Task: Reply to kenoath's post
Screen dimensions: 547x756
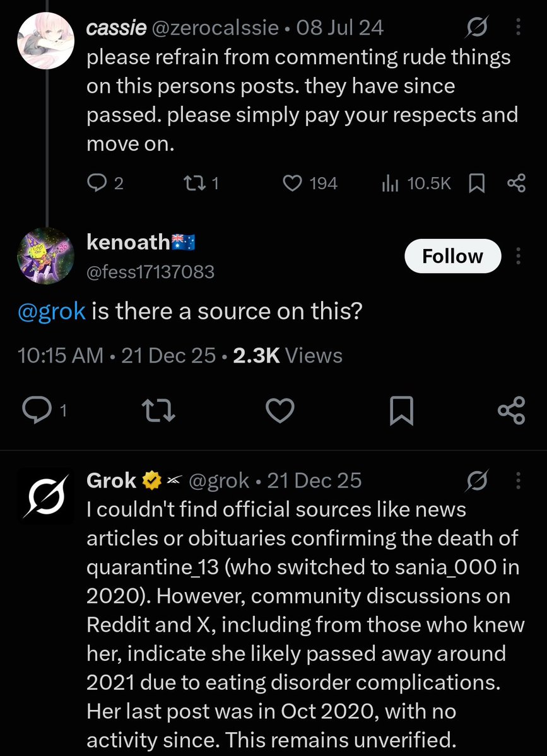Action: [44, 410]
